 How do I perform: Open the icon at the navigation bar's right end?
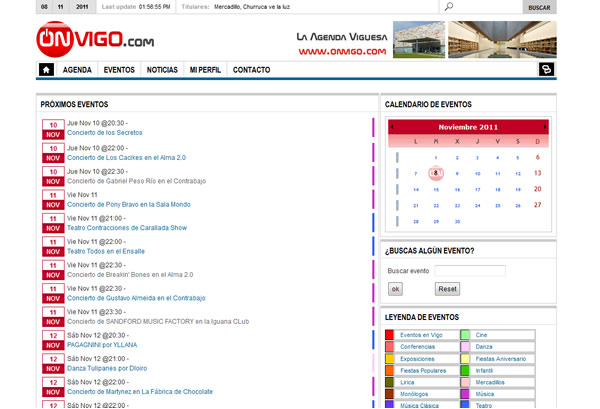(x=546, y=69)
